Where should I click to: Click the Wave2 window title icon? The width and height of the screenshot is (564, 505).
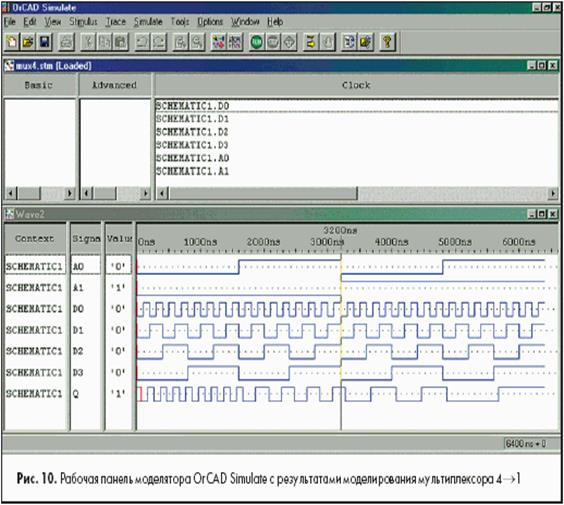9,214
